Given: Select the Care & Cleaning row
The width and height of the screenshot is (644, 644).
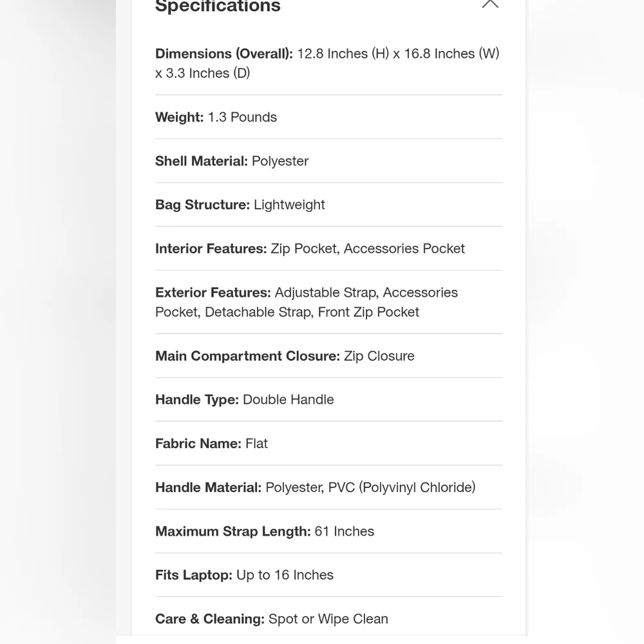Looking at the screenshot, I should [328, 619].
